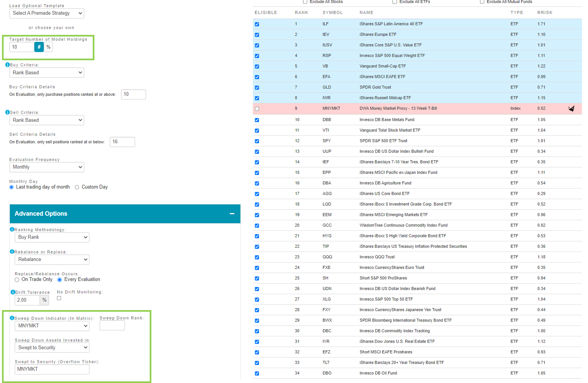This screenshot has width=588, height=383.
Task: Select On Trade Only rebalance option
Action: 17,280
